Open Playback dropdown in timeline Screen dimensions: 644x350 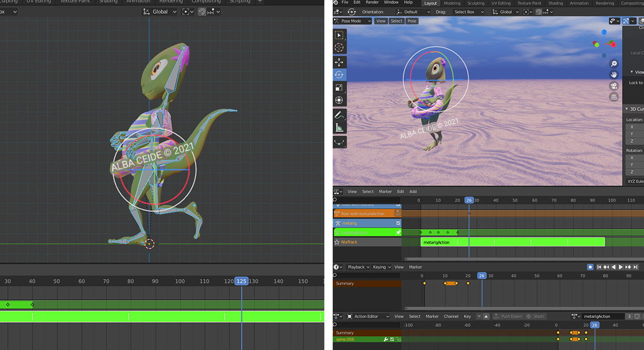click(x=358, y=267)
